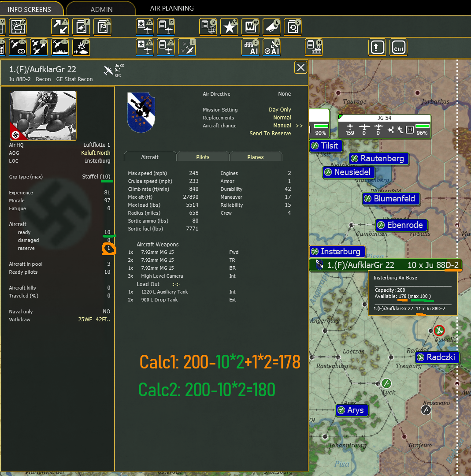Click the Lyck airfield marker on map
This screenshot has height=476, width=471.
point(386,383)
